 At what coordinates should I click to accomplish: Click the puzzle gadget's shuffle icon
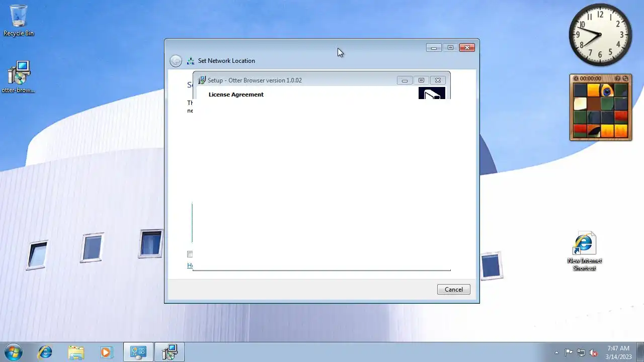(625, 78)
